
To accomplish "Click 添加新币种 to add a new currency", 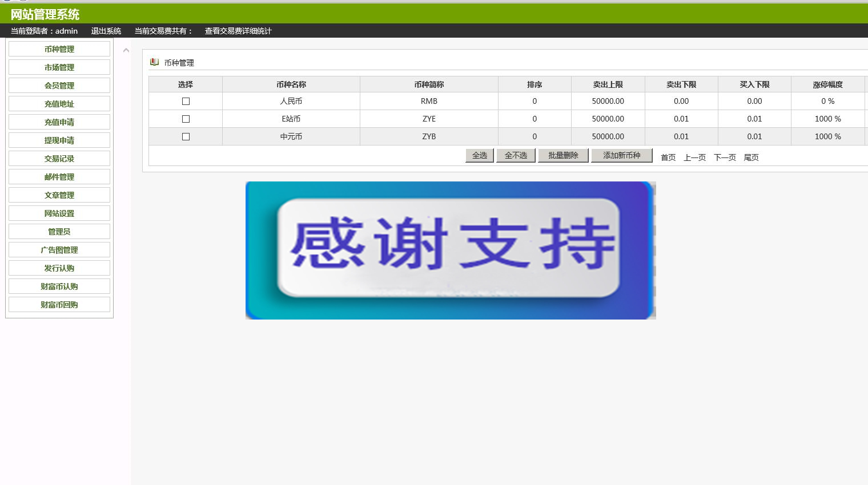I will coord(621,155).
